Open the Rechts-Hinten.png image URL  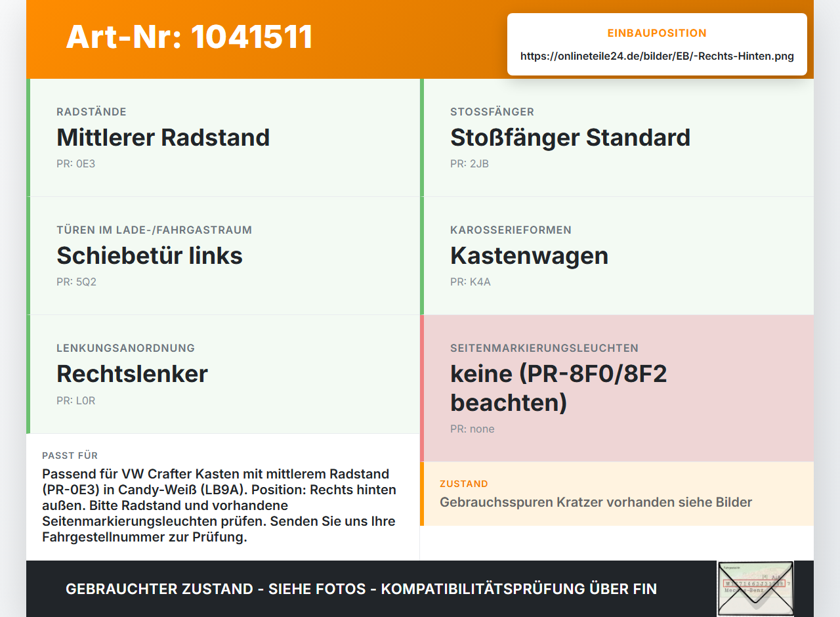click(657, 56)
